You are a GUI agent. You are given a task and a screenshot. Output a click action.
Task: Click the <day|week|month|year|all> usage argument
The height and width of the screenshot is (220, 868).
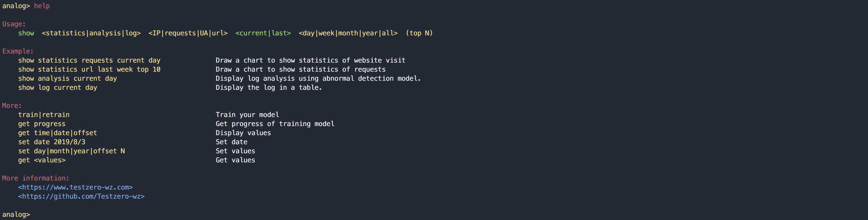[x=348, y=33]
